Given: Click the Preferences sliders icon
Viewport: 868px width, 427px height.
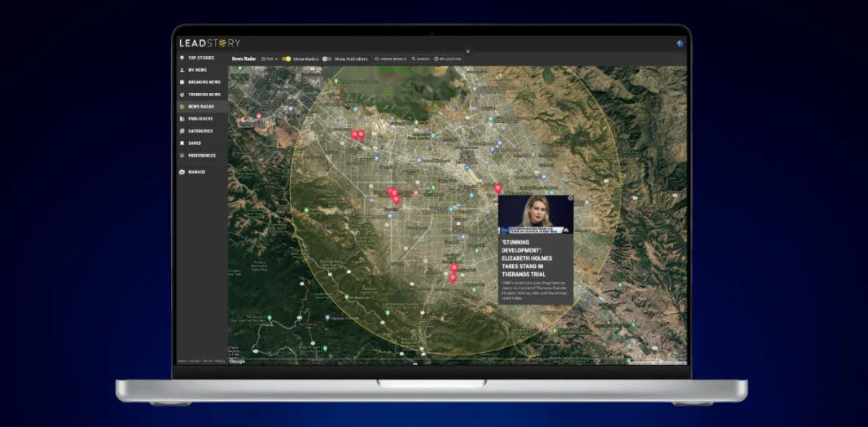Looking at the screenshot, I should point(182,156).
